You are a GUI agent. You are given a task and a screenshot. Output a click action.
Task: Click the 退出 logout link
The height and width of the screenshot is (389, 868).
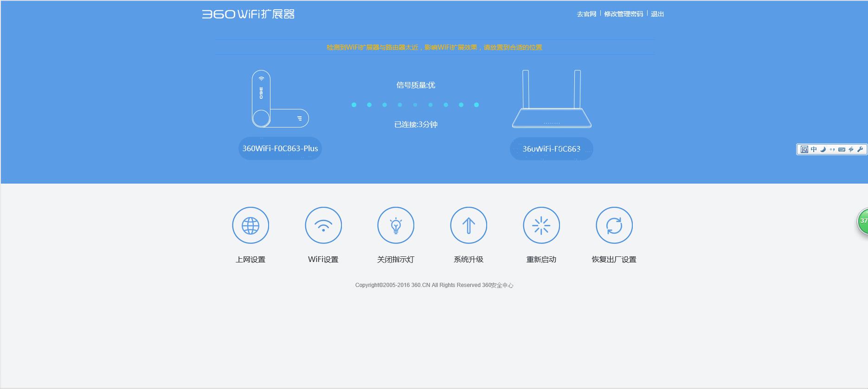click(x=657, y=14)
